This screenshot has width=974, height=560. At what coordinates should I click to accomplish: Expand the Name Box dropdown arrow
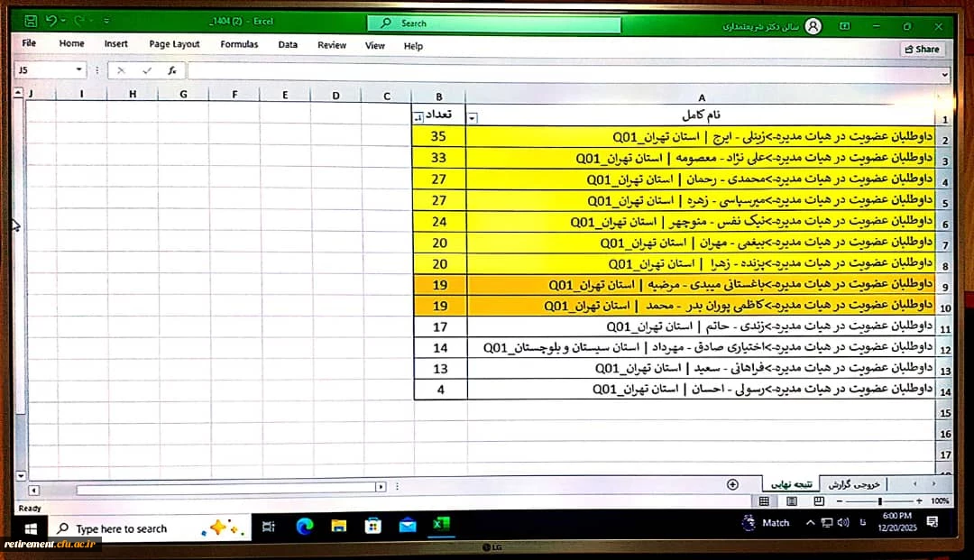click(x=79, y=70)
